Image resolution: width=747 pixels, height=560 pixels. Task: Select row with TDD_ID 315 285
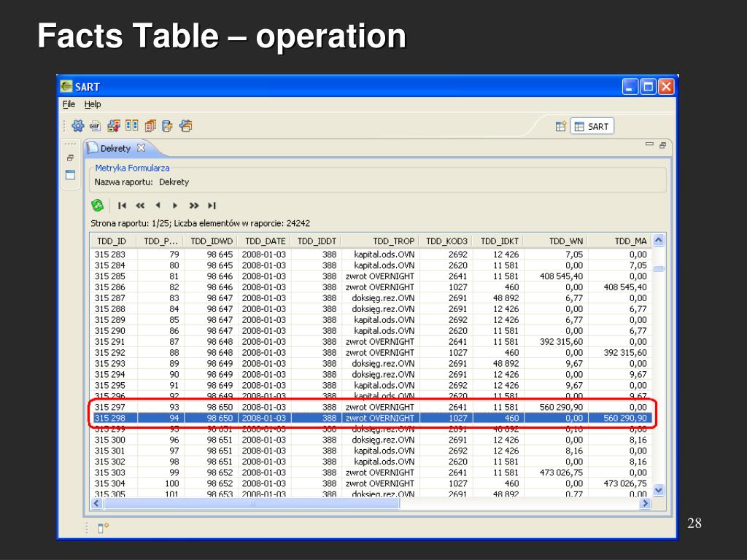coord(371,276)
